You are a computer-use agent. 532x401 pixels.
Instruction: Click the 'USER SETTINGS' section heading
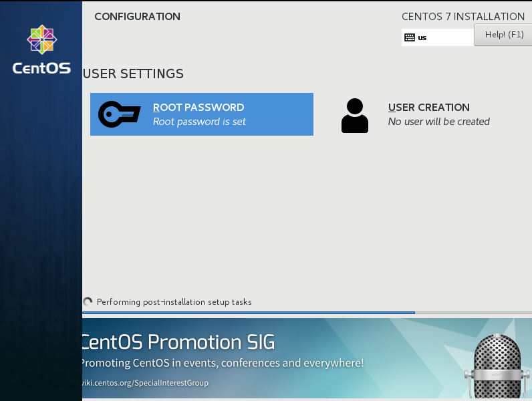(x=133, y=74)
